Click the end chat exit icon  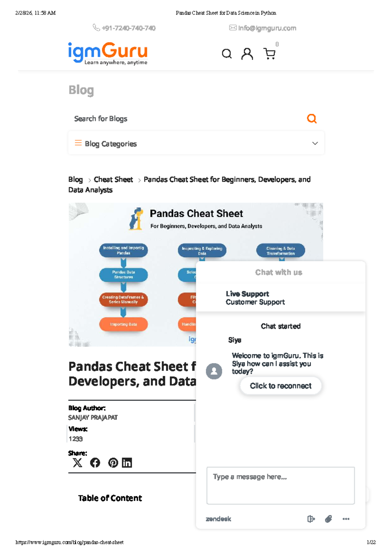tap(311, 519)
